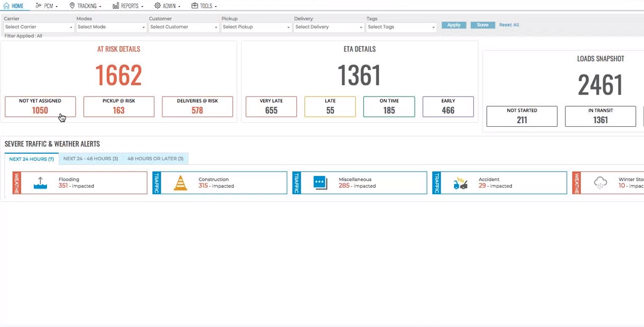Screen dimensions: 644x327
Task: Switch to Next 24 - 48 Hours (3) tab
Action: [90, 159]
